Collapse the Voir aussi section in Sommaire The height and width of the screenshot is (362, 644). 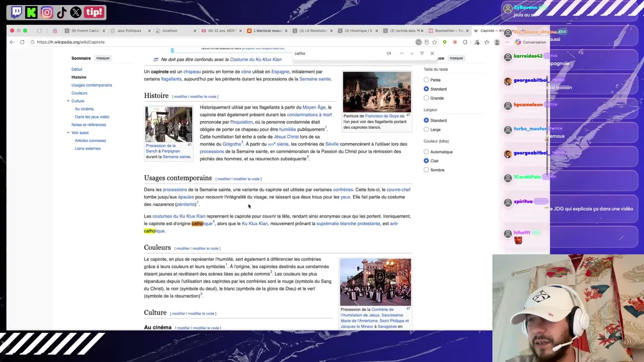click(68, 133)
